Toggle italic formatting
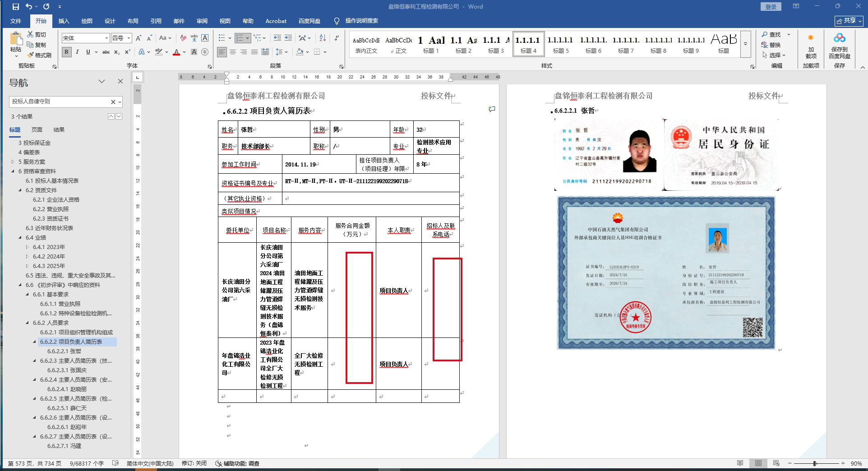 (x=77, y=52)
